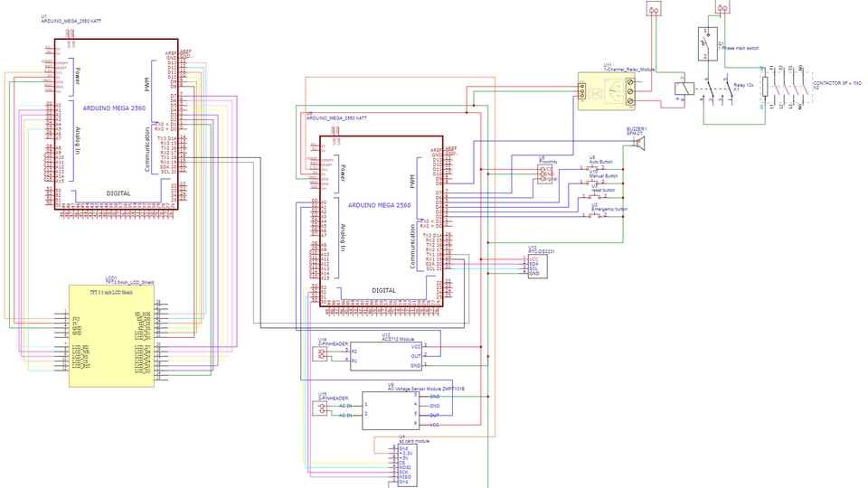Select the left Arduino Mega 2560 U1 board

[116, 124]
